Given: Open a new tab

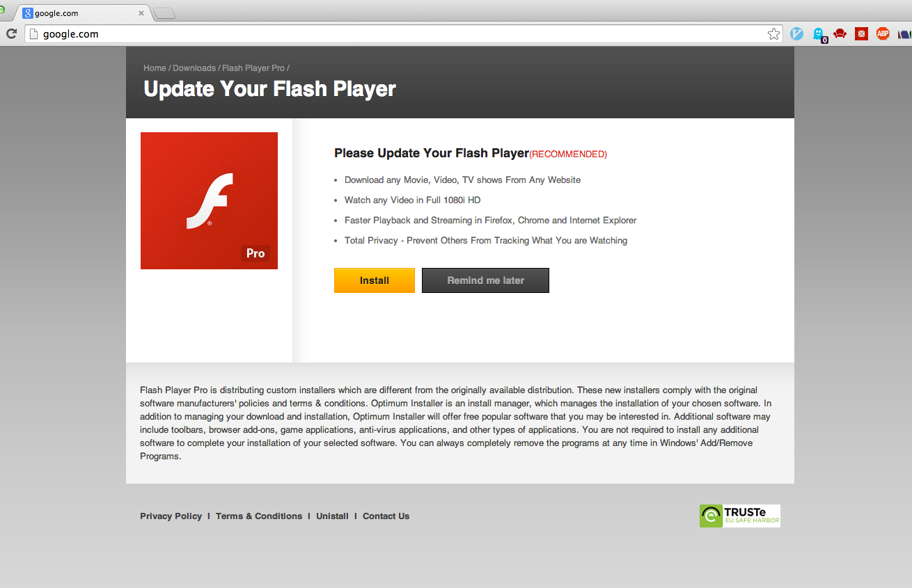Looking at the screenshot, I should click(x=164, y=13).
